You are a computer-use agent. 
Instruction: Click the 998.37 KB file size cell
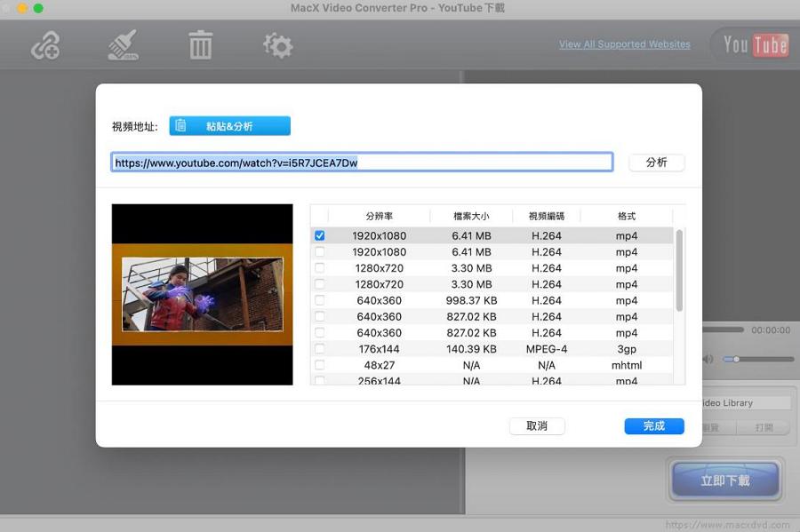pos(471,301)
